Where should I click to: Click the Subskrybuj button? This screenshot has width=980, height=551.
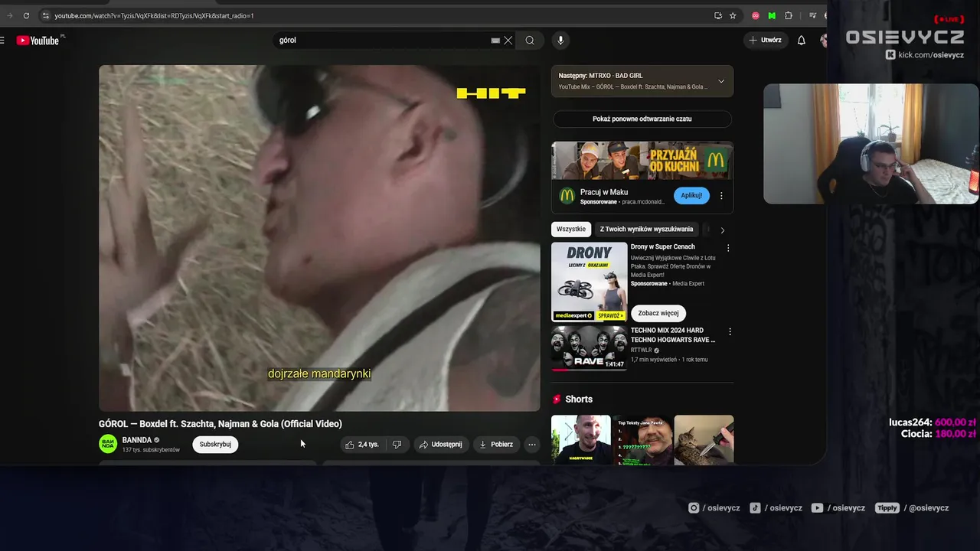215,445
